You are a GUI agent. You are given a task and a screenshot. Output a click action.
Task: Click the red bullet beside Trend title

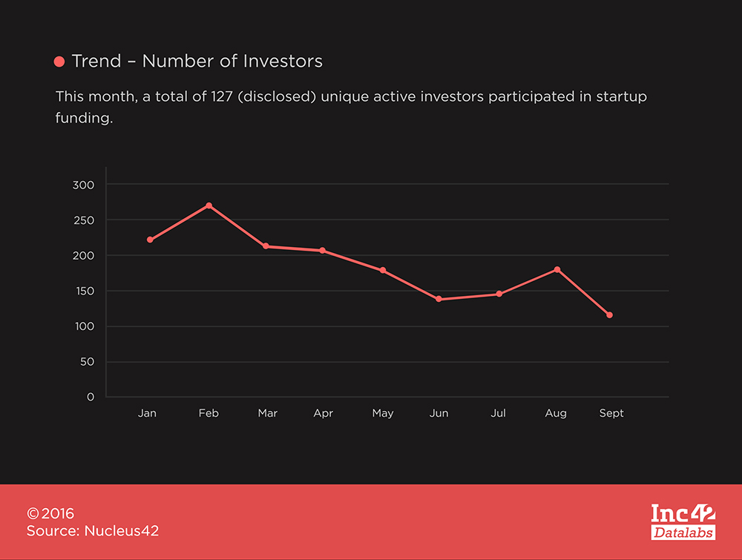point(59,62)
